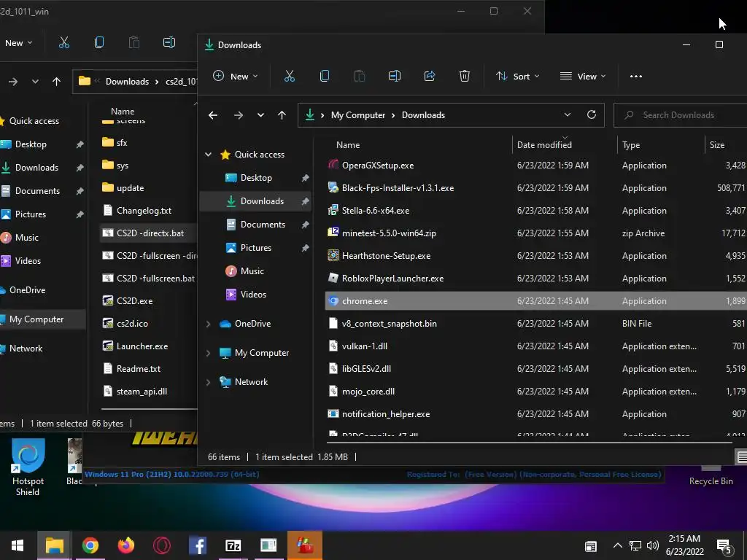Viewport: 747px width, 560px height.
Task: Click Downloads breadcrumb in cs2d window
Action: (x=127, y=82)
